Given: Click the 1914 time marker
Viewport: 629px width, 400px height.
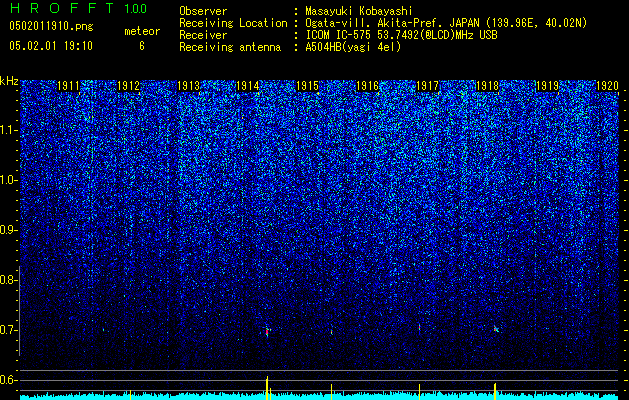Looking at the screenshot, I should pos(248,86).
